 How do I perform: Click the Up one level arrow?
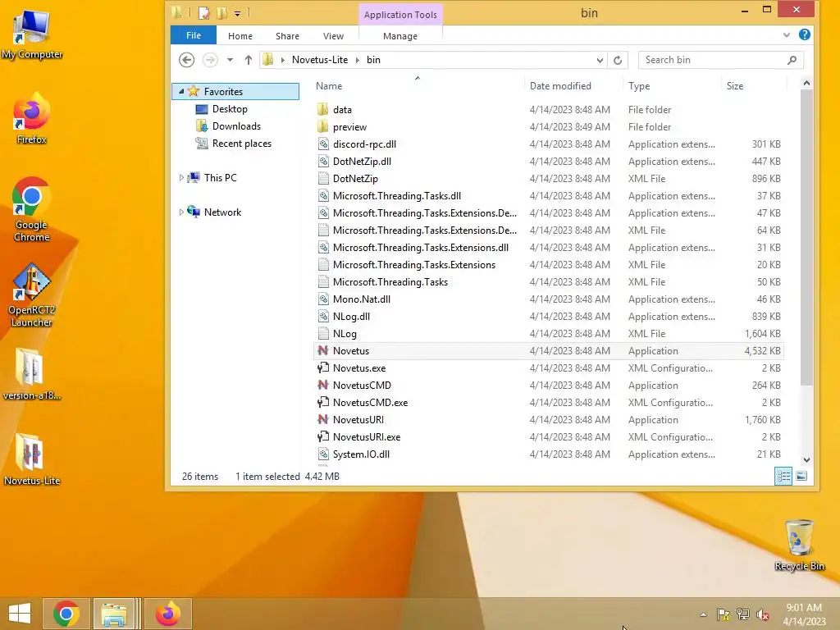pos(248,60)
